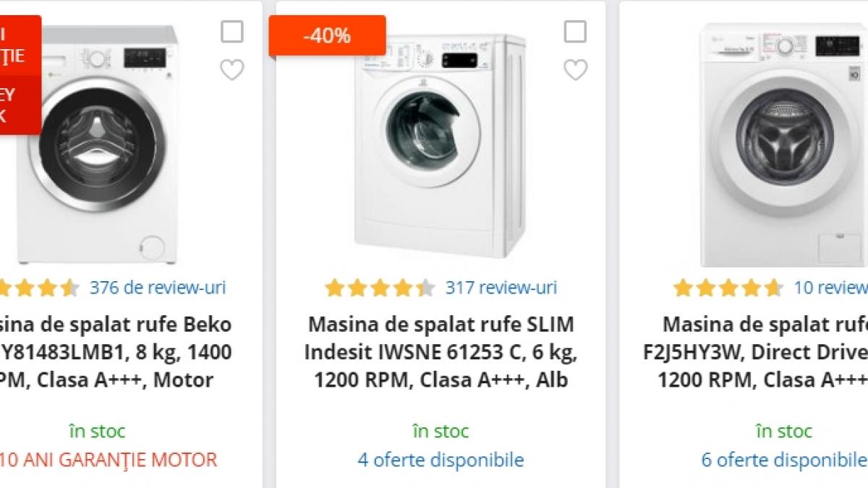This screenshot has width=868, height=488.
Task: Open the Indesit IWSNE 61253 C product page
Action: 442,352
